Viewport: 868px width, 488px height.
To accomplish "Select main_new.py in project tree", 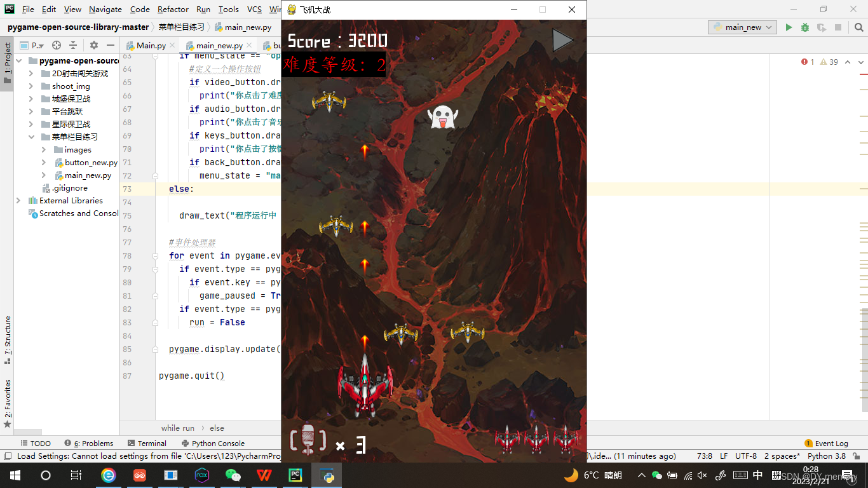I will click(x=88, y=175).
